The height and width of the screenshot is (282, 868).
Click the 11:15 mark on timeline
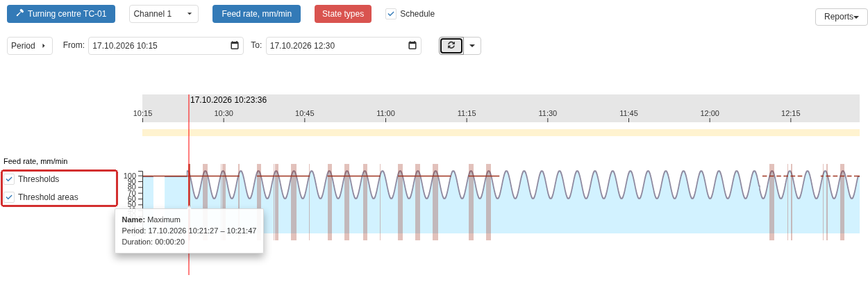(x=467, y=113)
